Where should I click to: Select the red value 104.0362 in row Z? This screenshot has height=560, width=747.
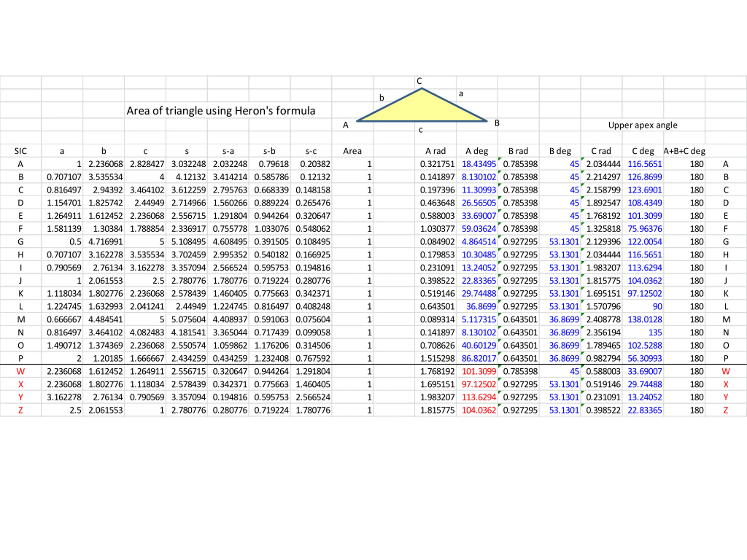click(479, 410)
